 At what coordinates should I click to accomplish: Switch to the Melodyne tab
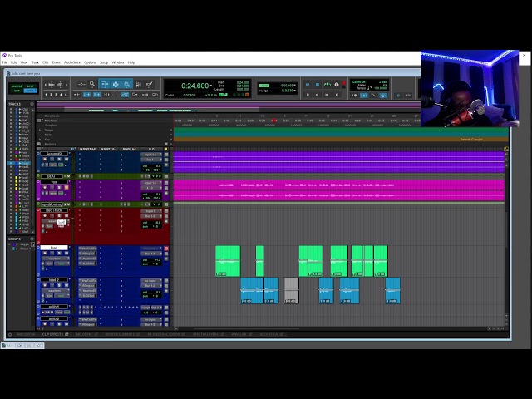click(86, 334)
